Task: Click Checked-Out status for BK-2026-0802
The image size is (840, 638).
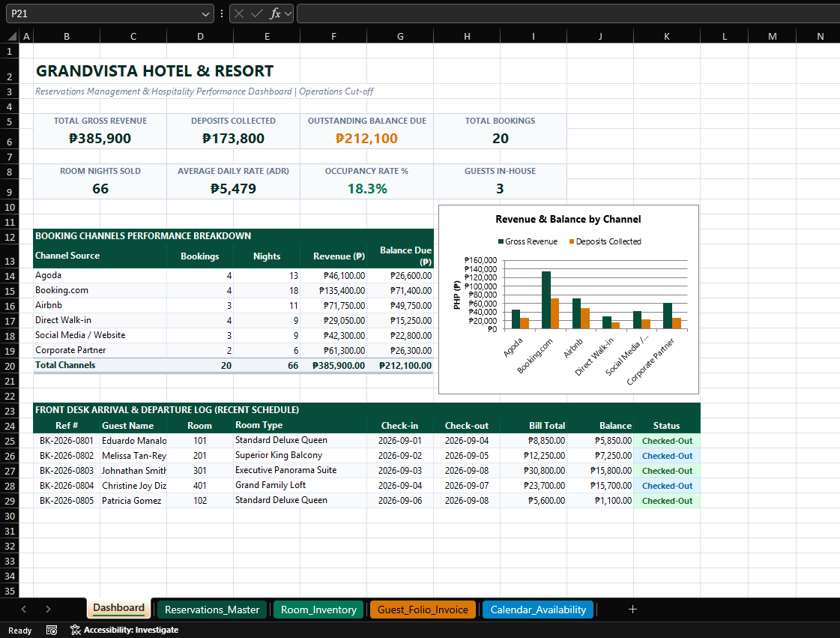Action: (667, 456)
